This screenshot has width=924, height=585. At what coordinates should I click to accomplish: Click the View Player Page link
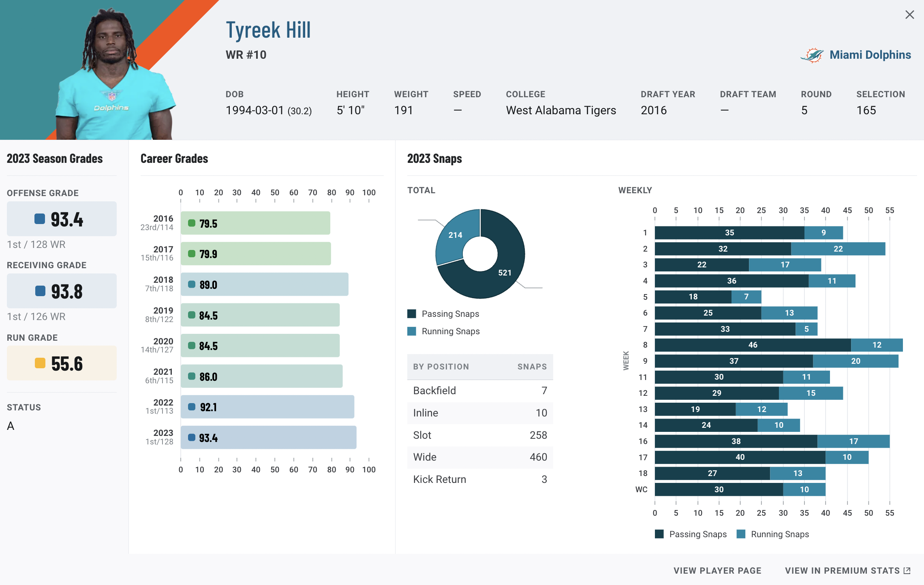[x=717, y=570]
